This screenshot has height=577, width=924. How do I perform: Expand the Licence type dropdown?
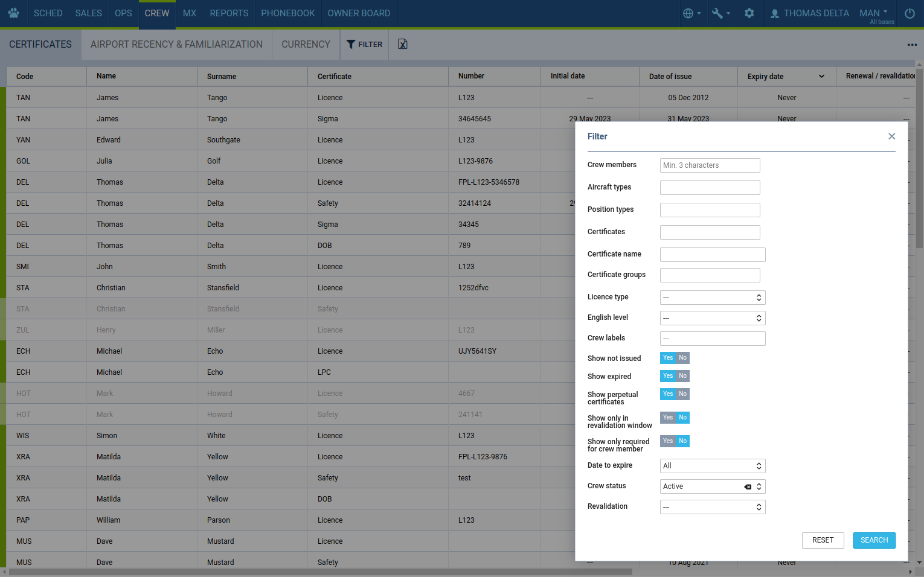coord(713,298)
